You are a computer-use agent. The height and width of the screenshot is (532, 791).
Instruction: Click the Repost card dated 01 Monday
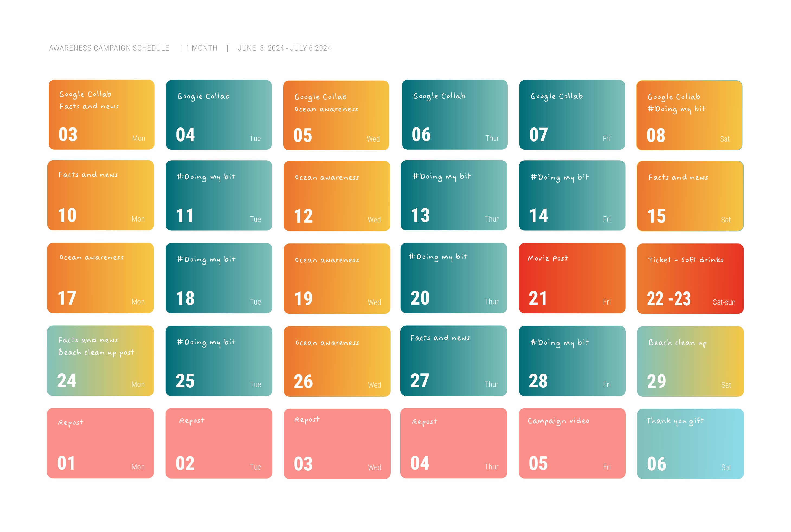point(100,443)
